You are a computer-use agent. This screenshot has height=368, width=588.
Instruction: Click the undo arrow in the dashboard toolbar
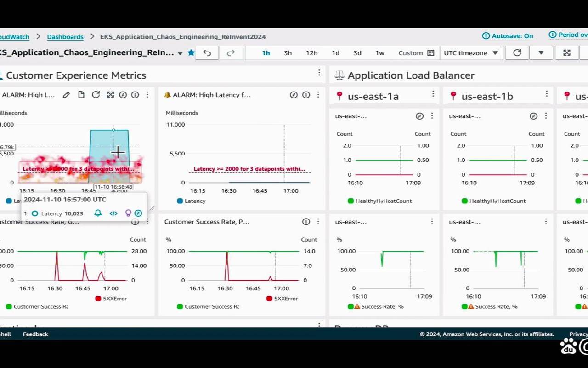(207, 53)
